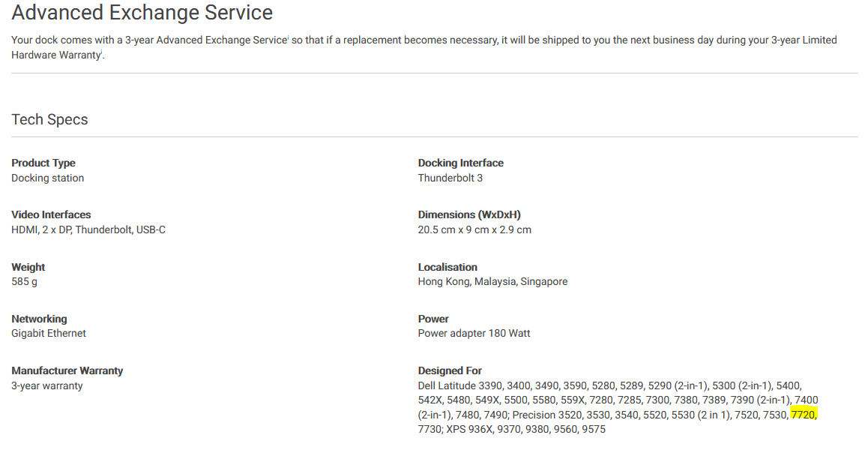The height and width of the screenshot is (453, 868).
Task: Click the Gigabit Ethernet networking value
Action: 49,334
